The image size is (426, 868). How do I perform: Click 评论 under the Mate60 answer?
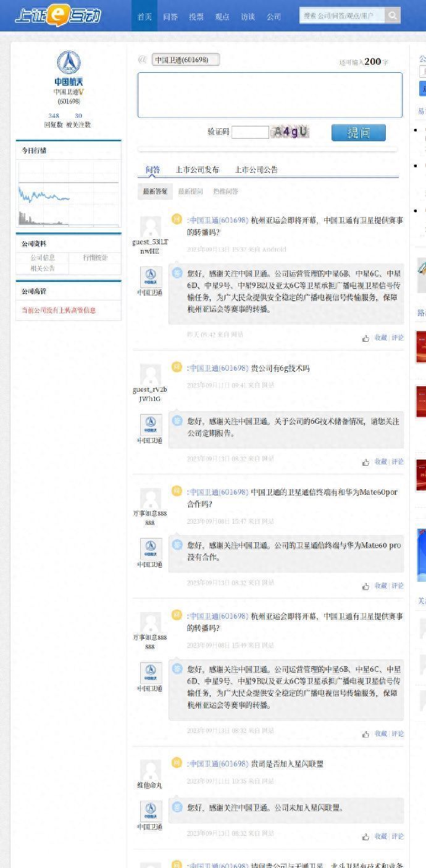(398, 586)
